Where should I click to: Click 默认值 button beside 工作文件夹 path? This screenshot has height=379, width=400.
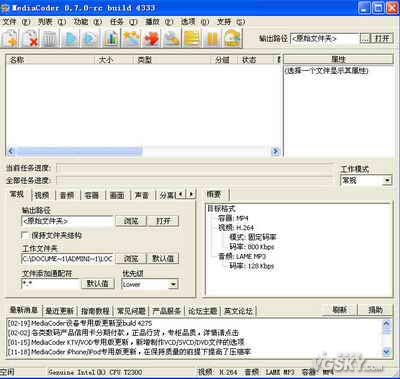pyautogui.click(x=163, y=258)
